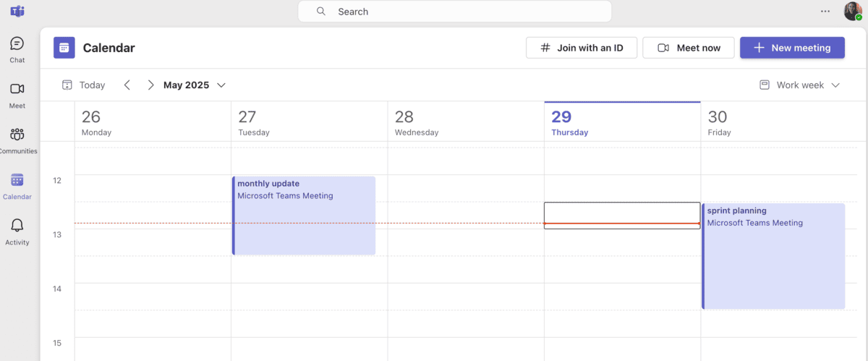Select the Thursday 29 day header
The width and height of the screenshot is (868, 361).
tap(621, 122)
